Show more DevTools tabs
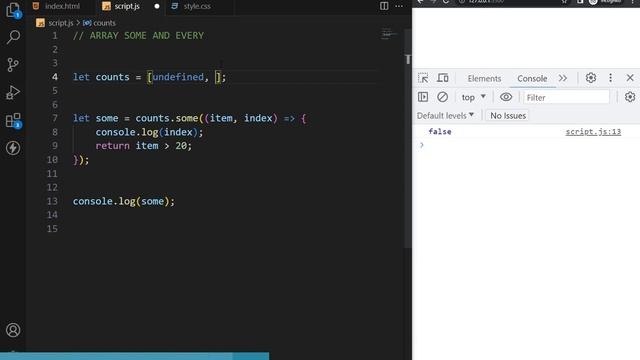 pos(563,78)
